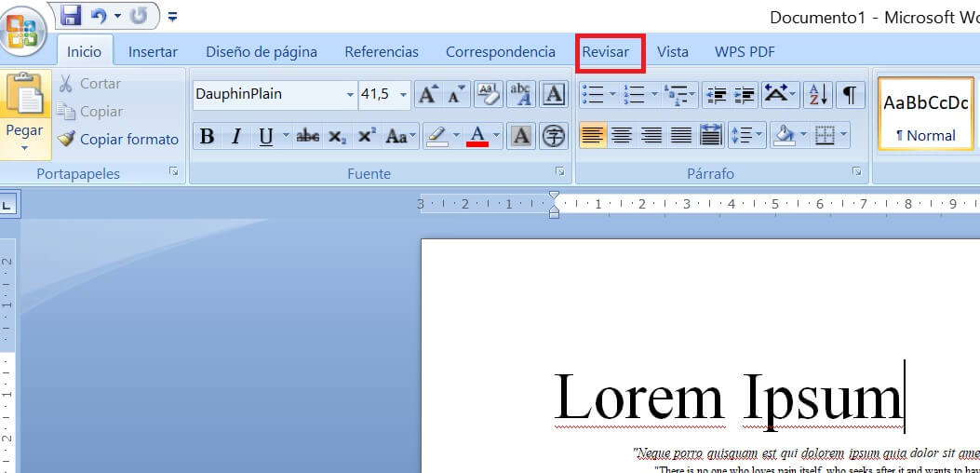Toggle superscript formatting
980x473 pixels.
click(x=367, y=136)
